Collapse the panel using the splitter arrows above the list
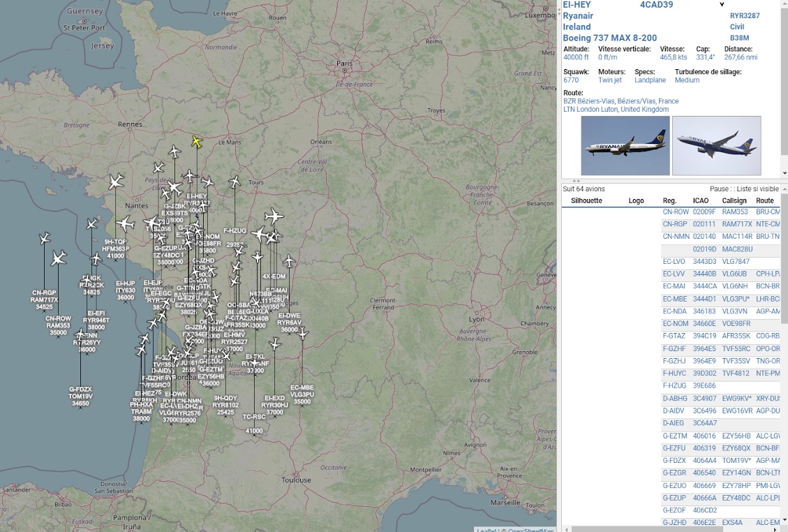Image resolution: width=788 pixels, height=532 pixels. (x=576, y=181)
